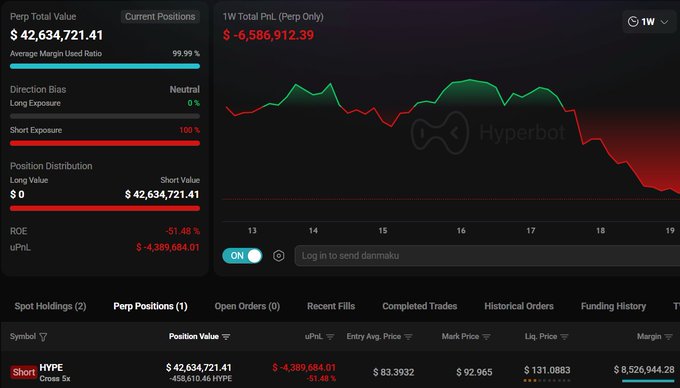
Task: View the Recent Fills tab
Action: [331, 306]
